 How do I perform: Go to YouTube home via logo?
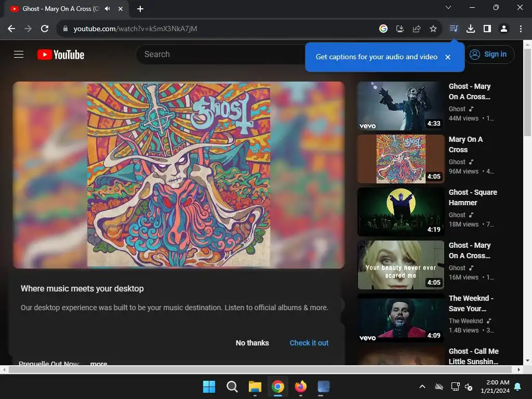point(61,55)
